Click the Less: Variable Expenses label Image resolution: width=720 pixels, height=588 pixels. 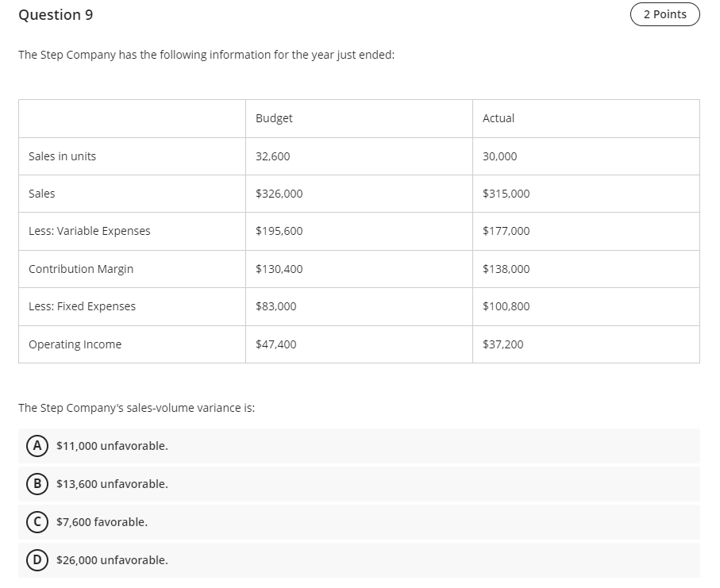[90, 231]
